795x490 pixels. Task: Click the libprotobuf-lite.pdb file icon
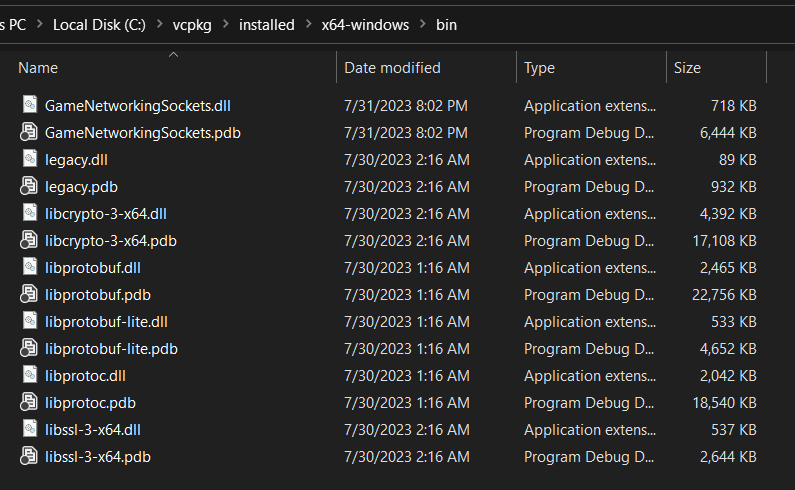click(29, 348)
